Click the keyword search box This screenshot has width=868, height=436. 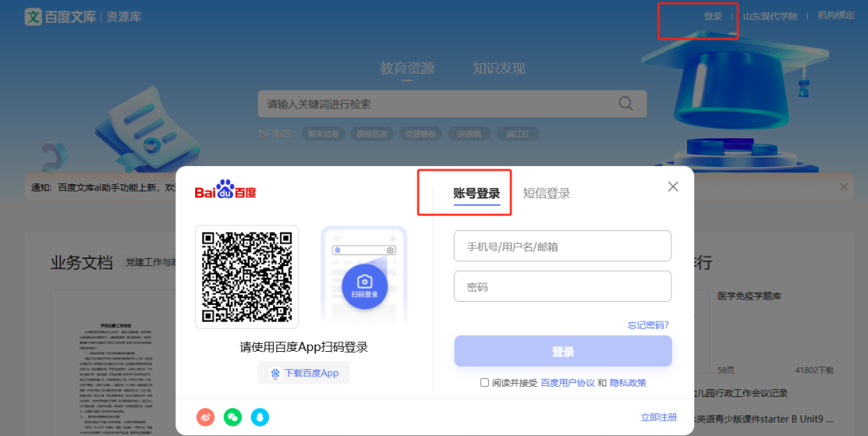452,103
